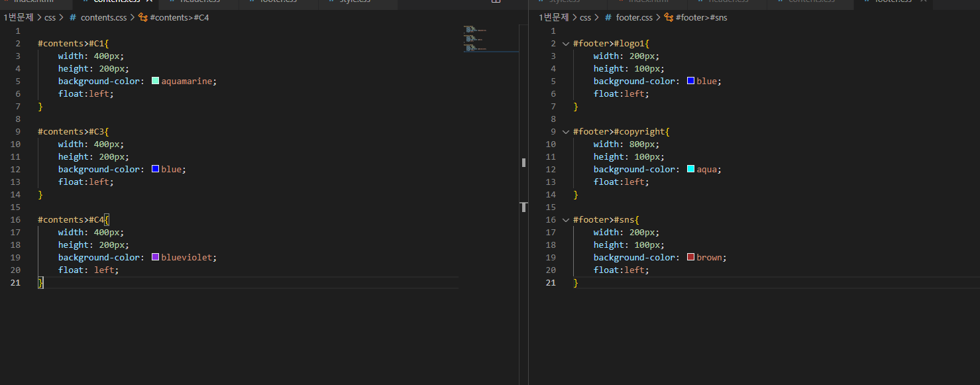This screenshot has width=980, height=385.
Task: Switch to the style.css tab in the left group
Action: click(x=356, y=3)
